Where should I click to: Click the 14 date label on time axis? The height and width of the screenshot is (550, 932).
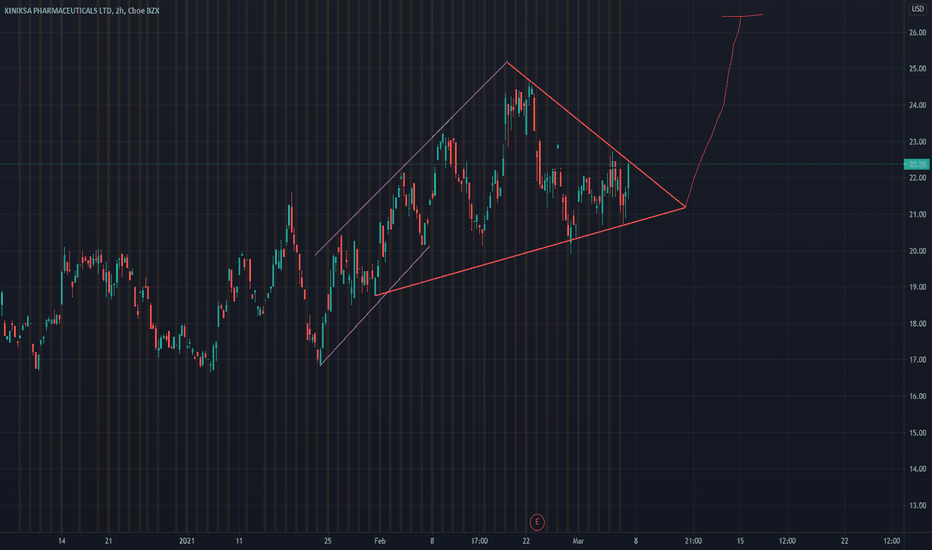point(62,541)
